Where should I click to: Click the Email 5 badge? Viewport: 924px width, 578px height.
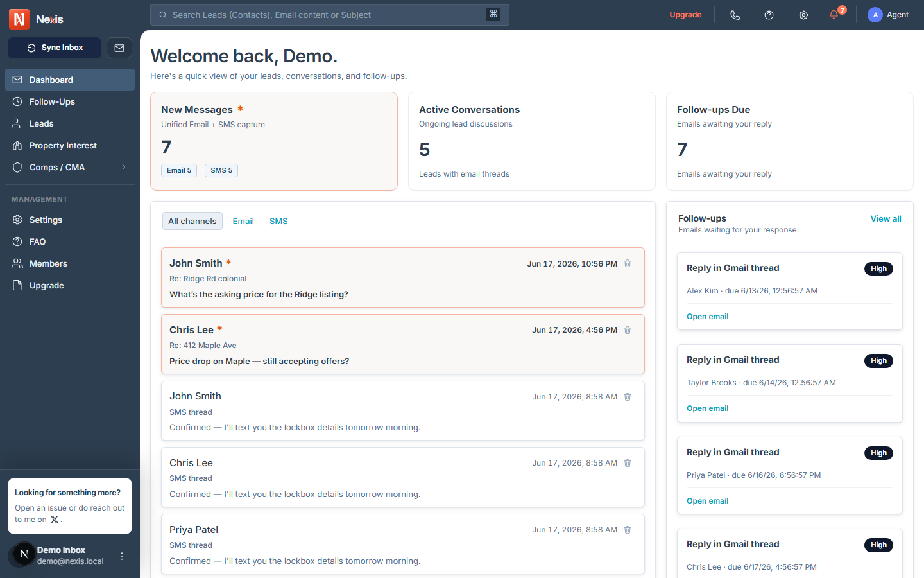179,170
